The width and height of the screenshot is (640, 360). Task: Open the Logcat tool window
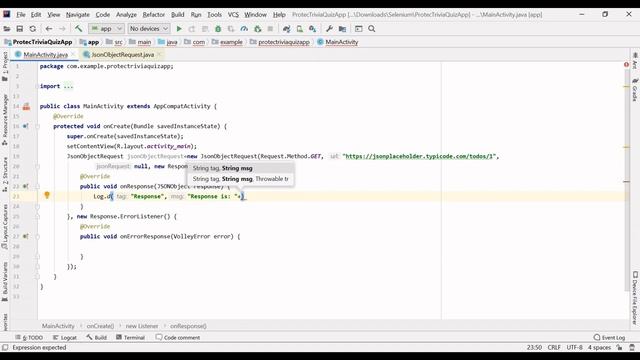65,338
